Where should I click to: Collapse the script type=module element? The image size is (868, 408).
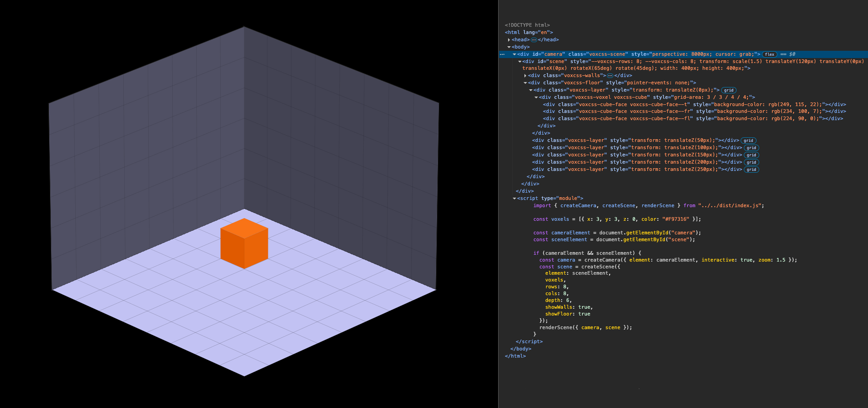pos(515,198)
